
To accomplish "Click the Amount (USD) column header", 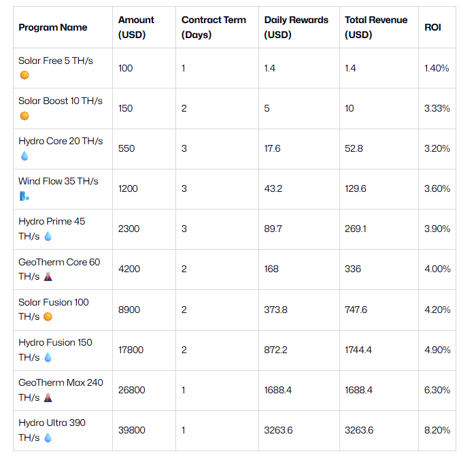I will 136,27.
